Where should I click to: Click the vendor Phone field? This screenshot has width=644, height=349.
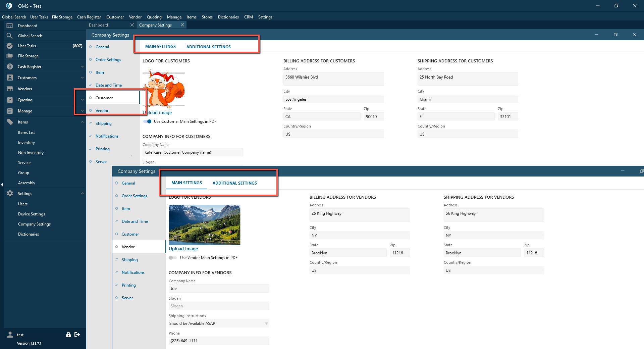(219, 341)
